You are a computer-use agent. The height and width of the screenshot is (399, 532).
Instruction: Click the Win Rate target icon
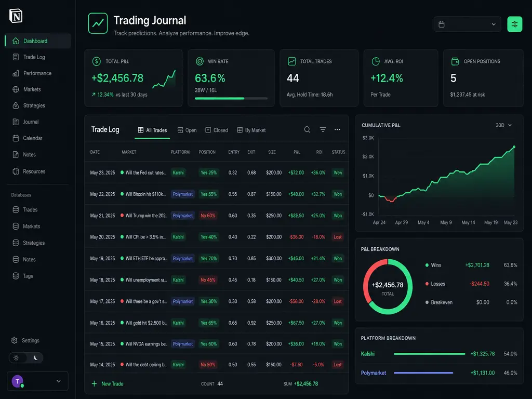coord(199,61)
